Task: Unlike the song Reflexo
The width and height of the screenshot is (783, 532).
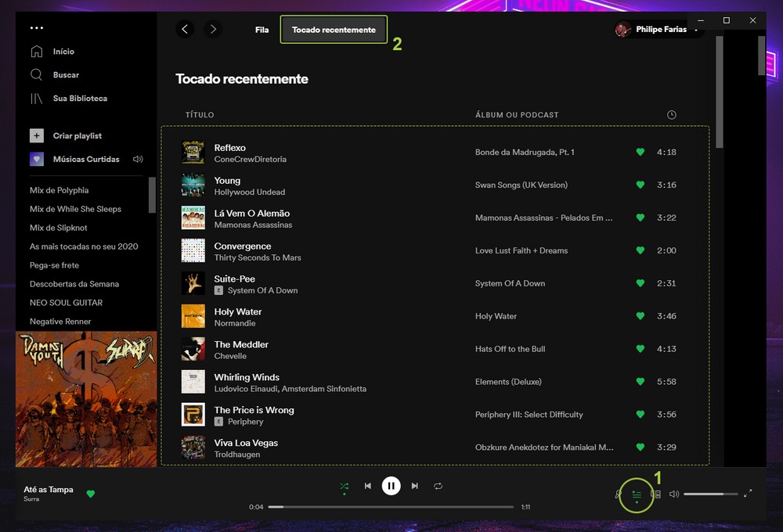Action: point(640,153)
